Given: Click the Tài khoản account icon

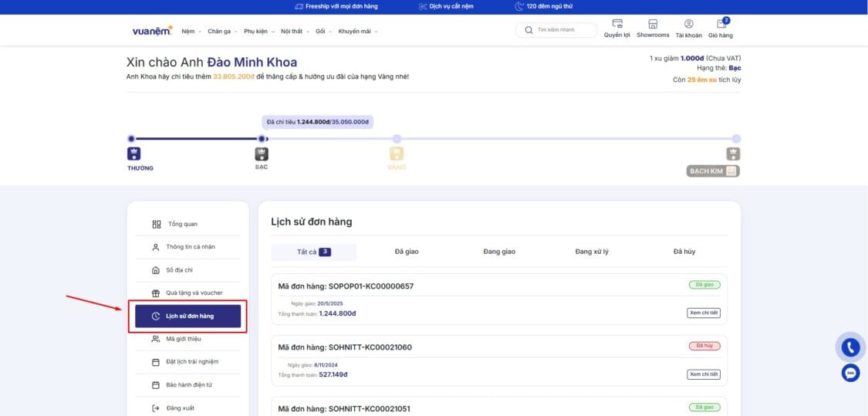Looking at the screenshot, I should pyautogui.click(x=688, y=25).
